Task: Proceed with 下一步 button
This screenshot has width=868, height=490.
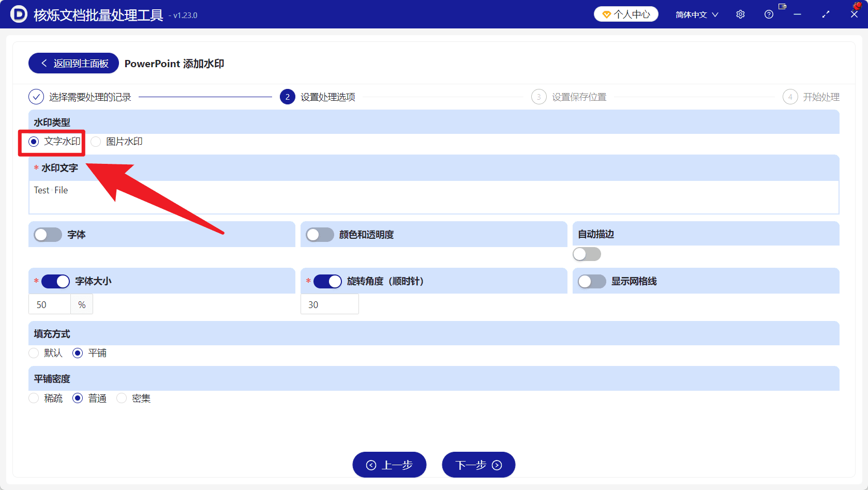Action: (478, 465)
